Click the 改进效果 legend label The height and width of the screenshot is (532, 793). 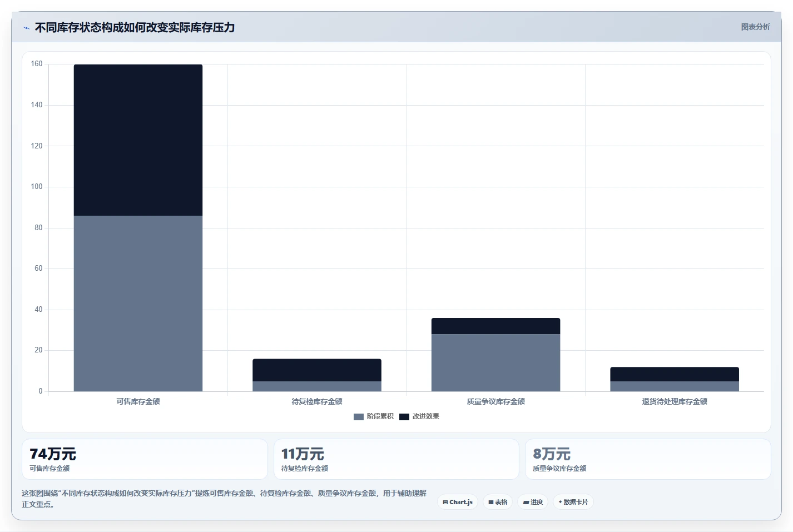point(426,416)
